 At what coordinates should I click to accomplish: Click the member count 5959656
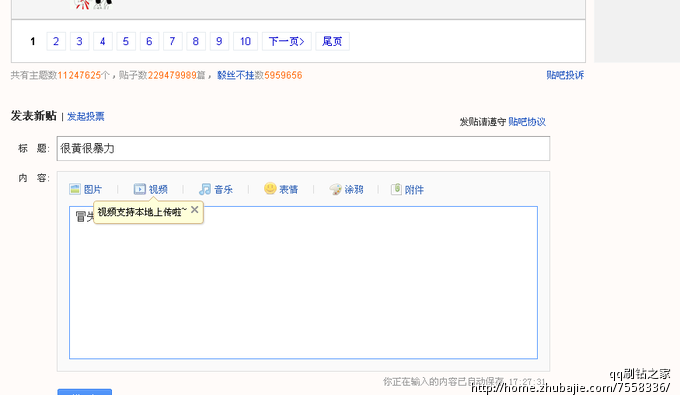click(x=283, y=75)
